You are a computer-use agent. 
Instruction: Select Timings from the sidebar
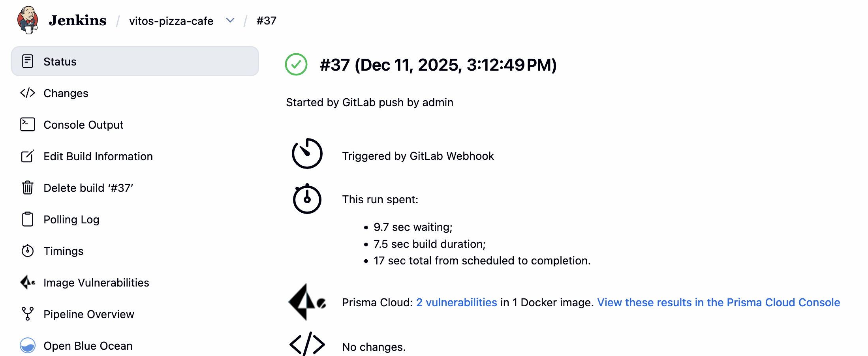pyautogui.click(x=64, y=251)
